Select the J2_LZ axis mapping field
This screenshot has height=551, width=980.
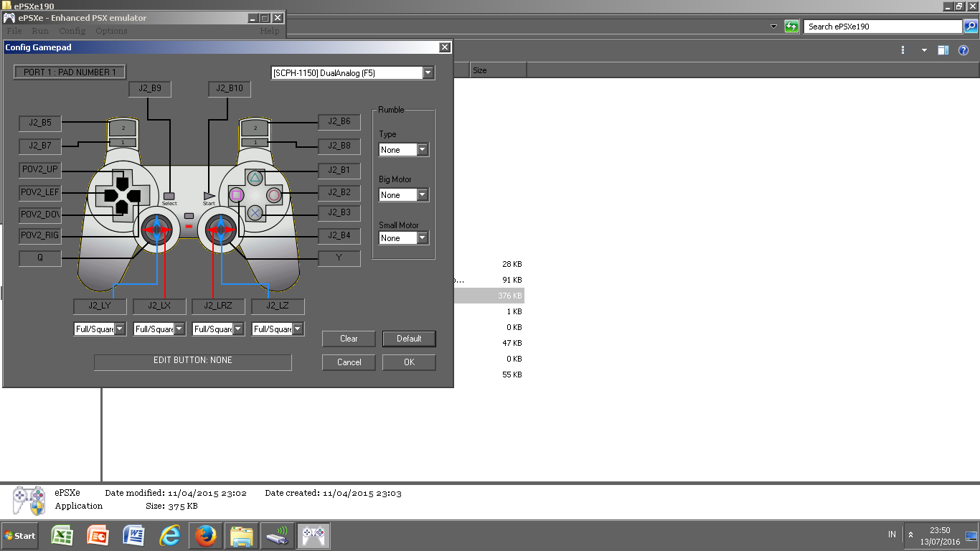coord(278,306)
